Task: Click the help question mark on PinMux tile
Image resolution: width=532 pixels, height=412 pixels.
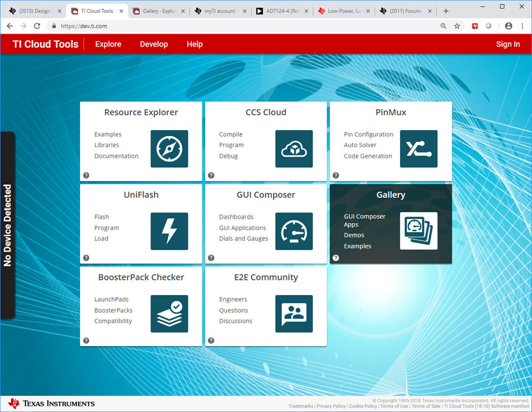Action: (x=335, y=174)
